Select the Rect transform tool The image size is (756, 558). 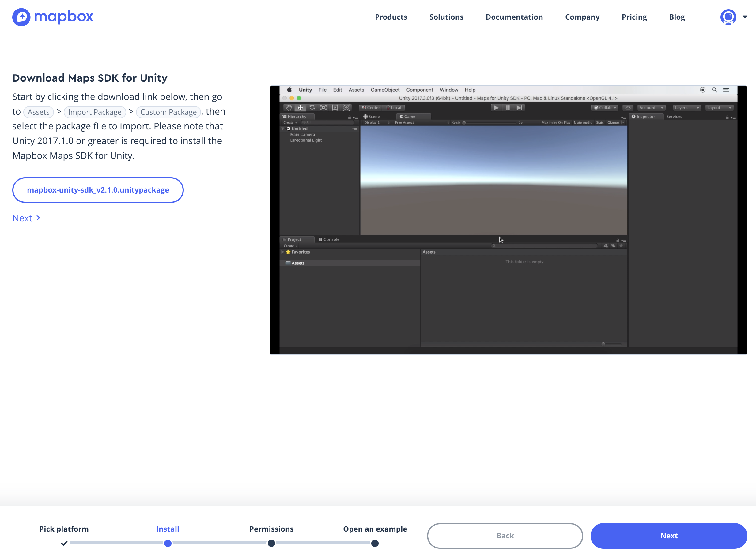click(x=335, y=108)
